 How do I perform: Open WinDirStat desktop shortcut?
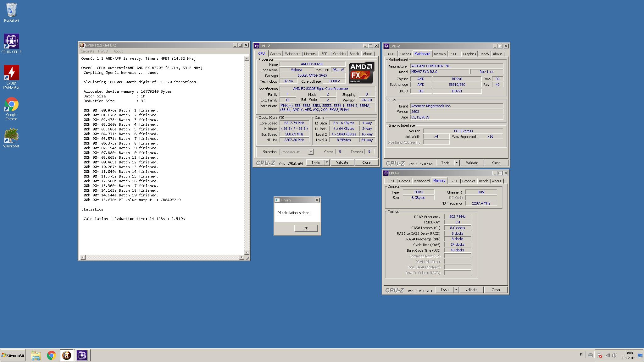point(11,138)
